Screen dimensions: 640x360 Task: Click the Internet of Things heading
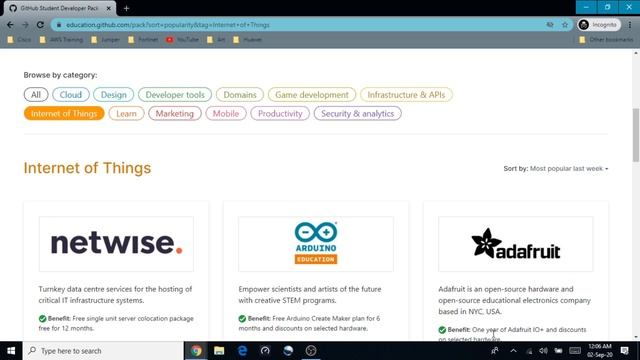click(x=87, y=168)
